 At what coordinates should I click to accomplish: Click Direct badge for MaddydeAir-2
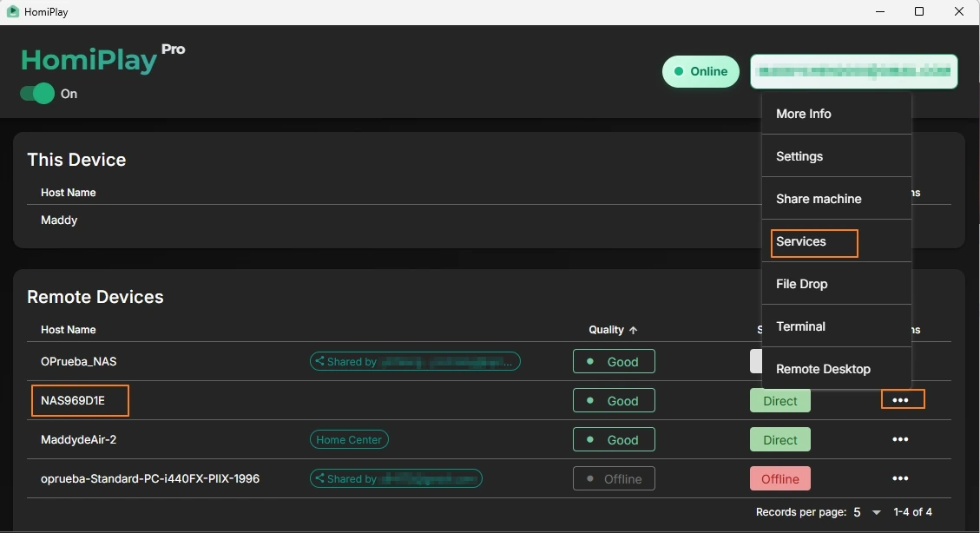tap(780, 440)
